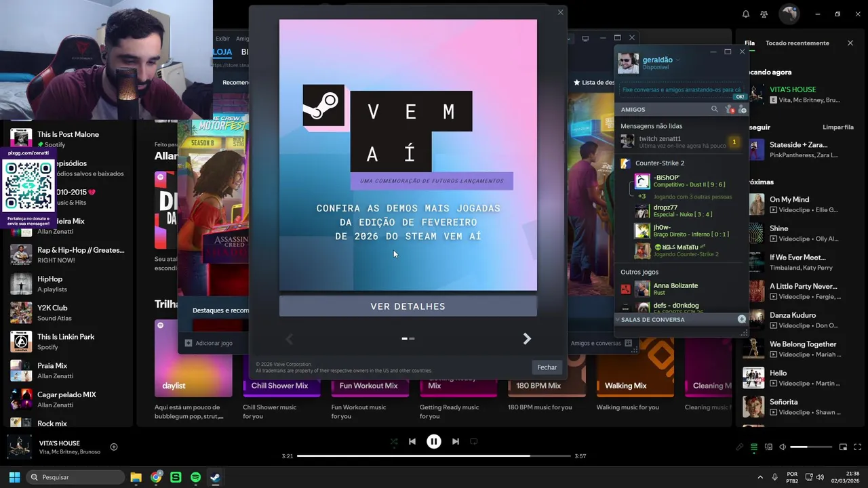Enter Spotify full screen mode

point(857,447)
